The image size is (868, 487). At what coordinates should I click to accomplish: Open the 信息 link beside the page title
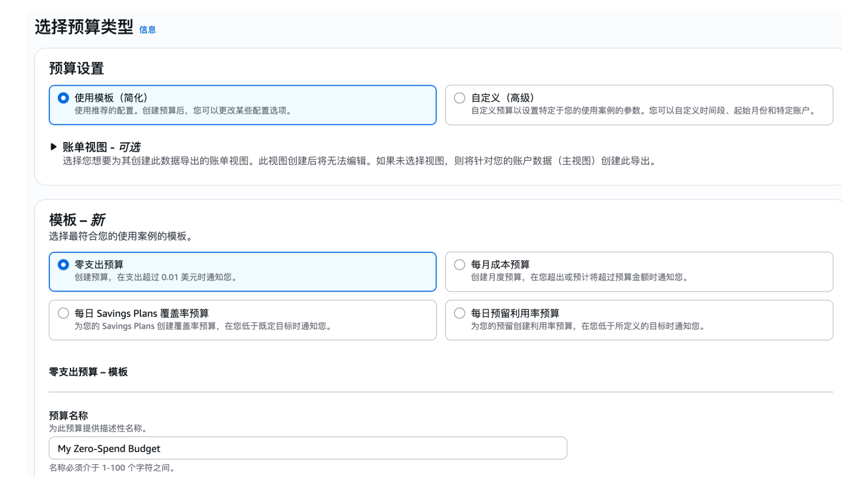click(x=147, y=30)
